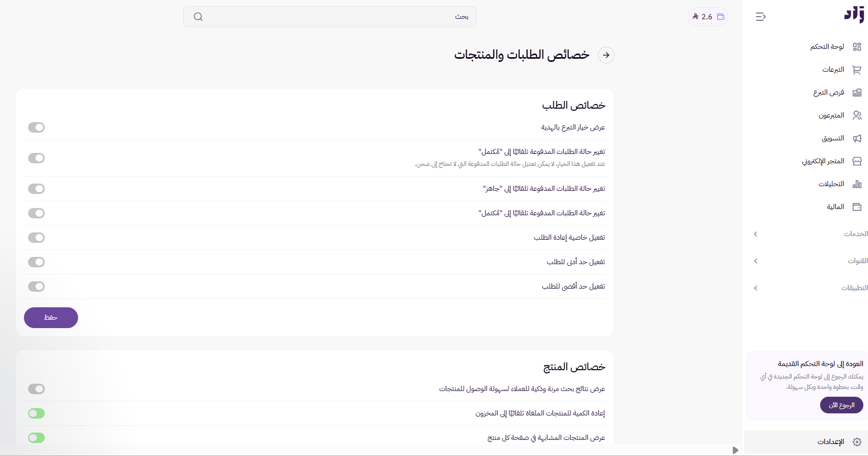Click the play arrow near the bottom scrollbar
Image resolution: width=868 pixels, height=456 pixels.
click(735, 450)
